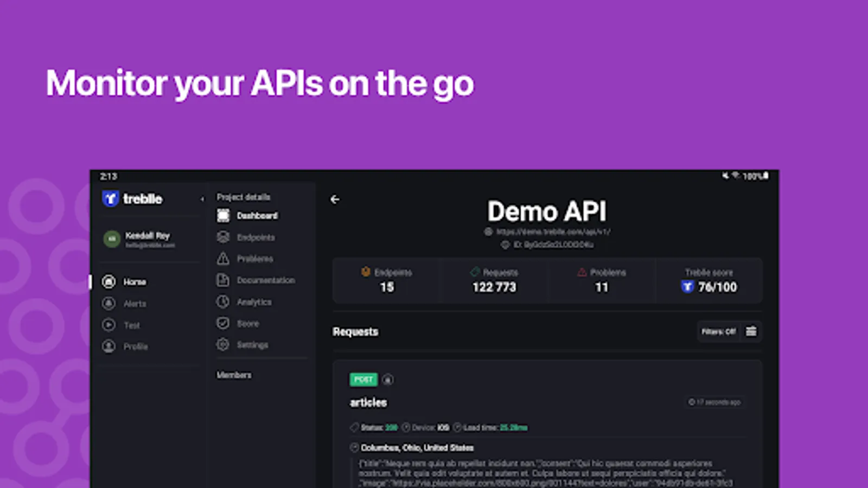
Task: Click the Problems warning triangle in the menu
Action: click(223, 258)
